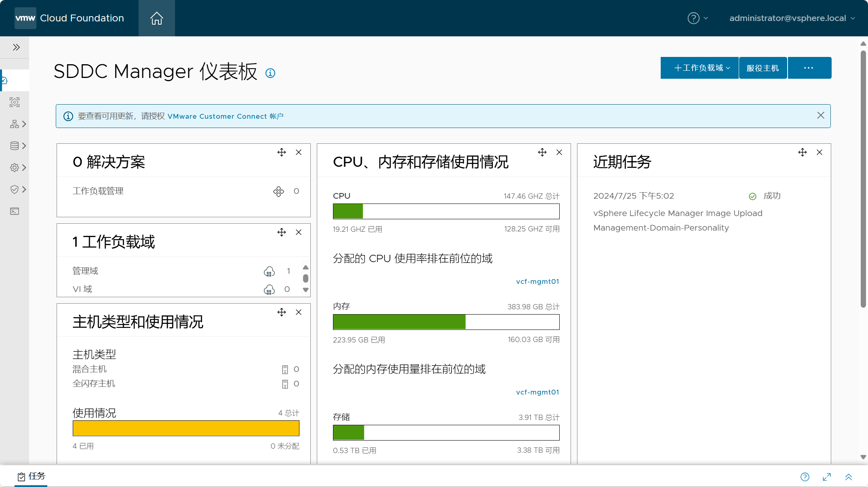
Task: Click move handle of 主机类型和使用情况 widget
Action: [x=282, y=312]
